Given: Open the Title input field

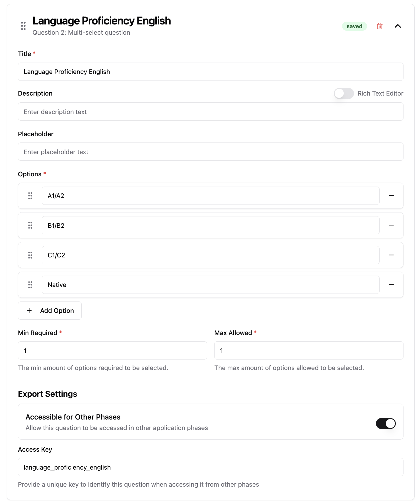Looking at the screenshot, I should point(211,72).
